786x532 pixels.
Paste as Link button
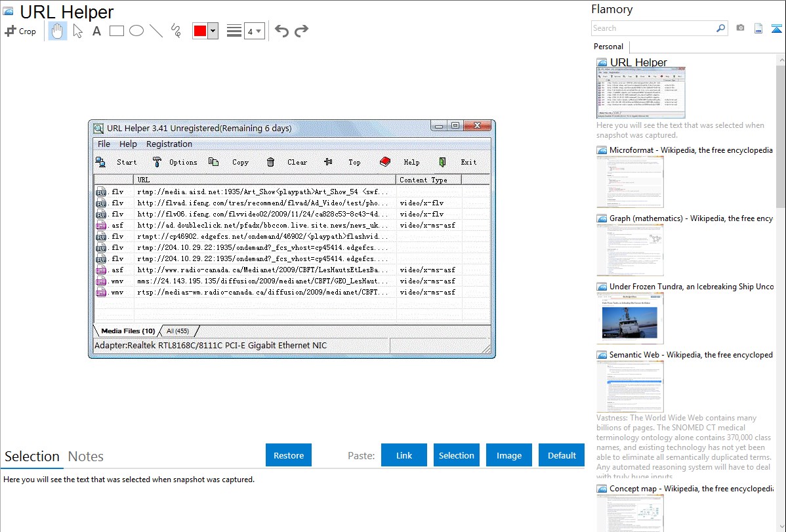coord(404,455)
